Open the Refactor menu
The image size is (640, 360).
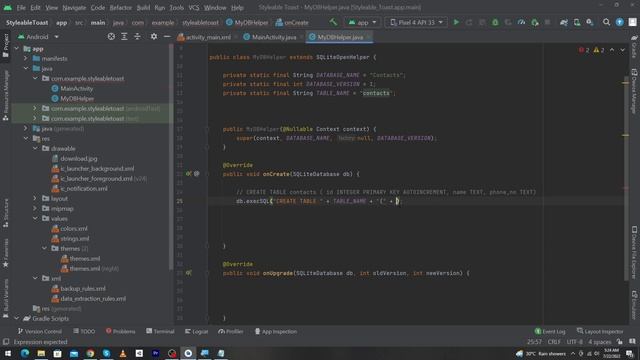coord(120,8)
